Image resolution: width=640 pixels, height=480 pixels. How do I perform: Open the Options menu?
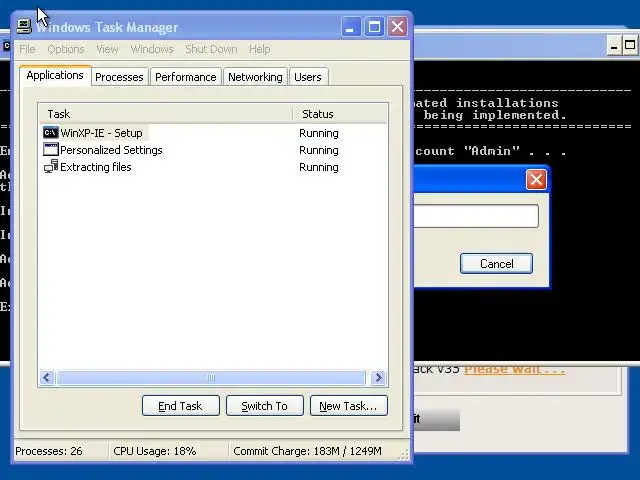tap(66, 49)
